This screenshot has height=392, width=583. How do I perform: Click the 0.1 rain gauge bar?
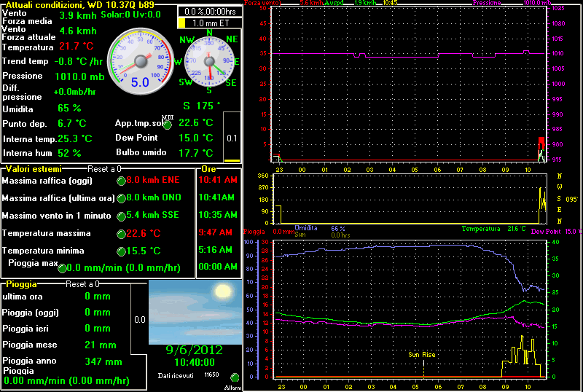tap(232, 137)
